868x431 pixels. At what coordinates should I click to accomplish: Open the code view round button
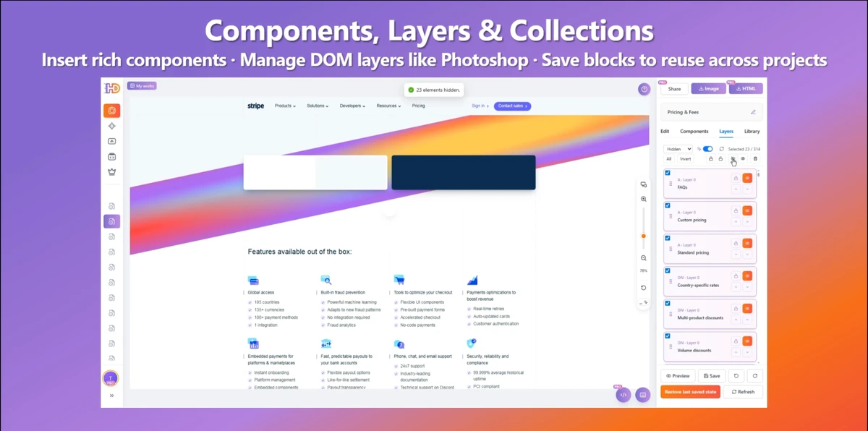[x=624, y=395]
